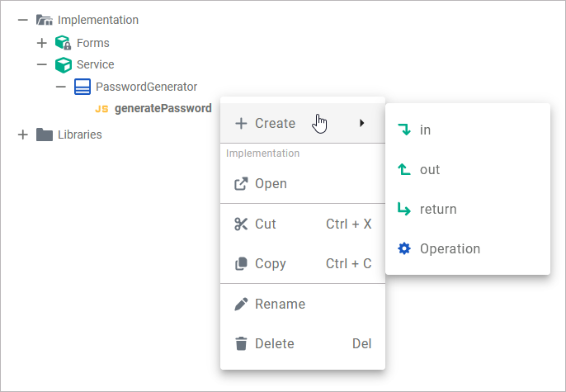The image size is (566, 392).
Task: Click the JS icon beside generatePassword
Action: coord(101,109)
